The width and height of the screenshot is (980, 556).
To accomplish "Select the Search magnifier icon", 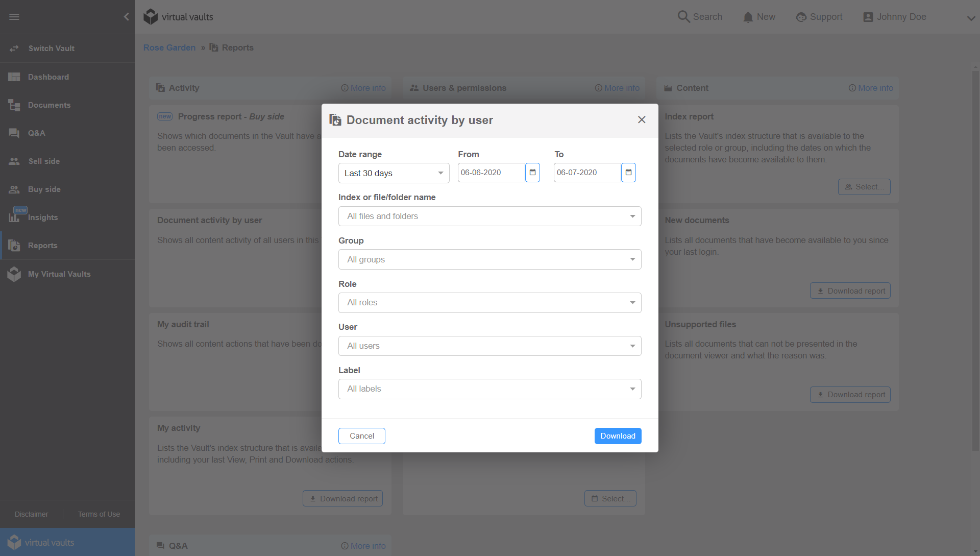I will tap(684, 16).
